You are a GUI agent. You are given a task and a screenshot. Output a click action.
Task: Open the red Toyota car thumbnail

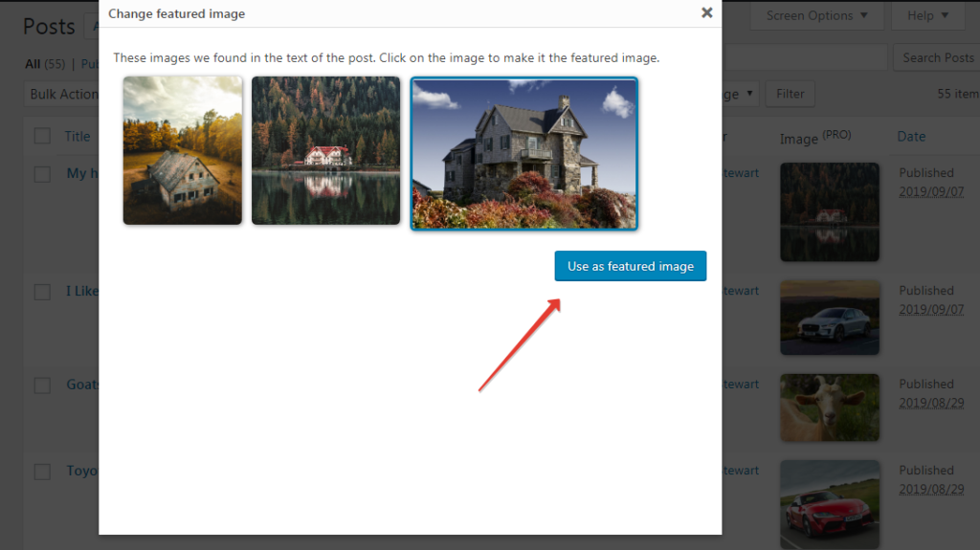pyautogui.click(x=830, y=505)
